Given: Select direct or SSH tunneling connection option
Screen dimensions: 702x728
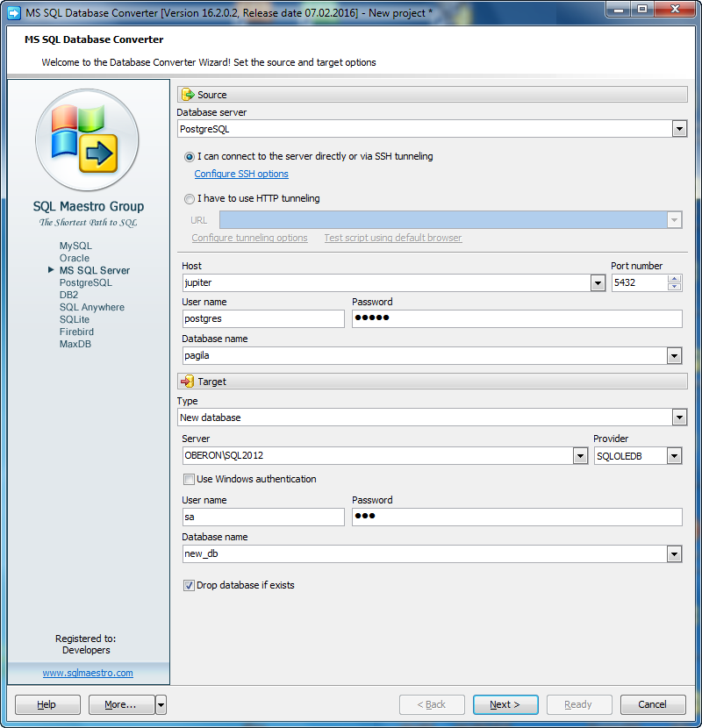Looking at the screenshot, I should (x=190, y=157).
